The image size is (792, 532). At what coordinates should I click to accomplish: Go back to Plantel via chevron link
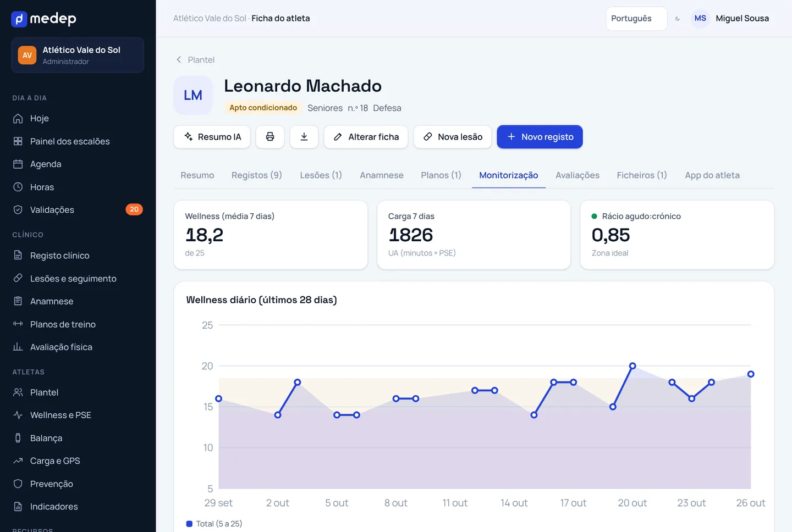[x=195, y=60]
